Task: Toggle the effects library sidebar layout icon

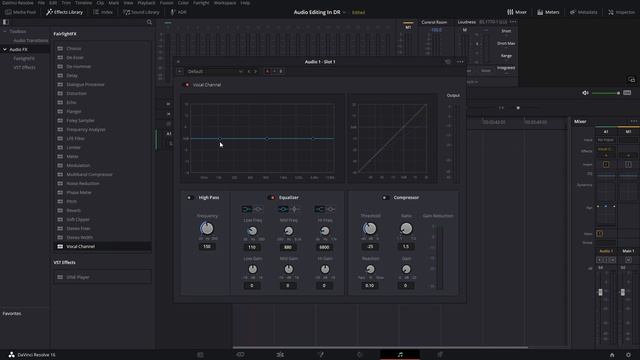Action: click(6, 22)
